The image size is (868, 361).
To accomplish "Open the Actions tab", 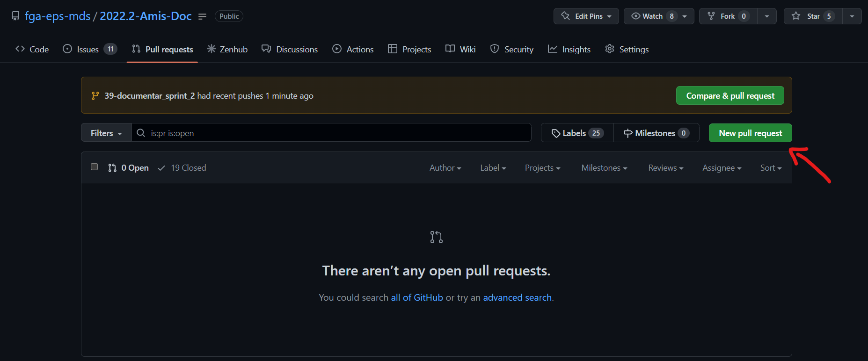I will 353,49.
